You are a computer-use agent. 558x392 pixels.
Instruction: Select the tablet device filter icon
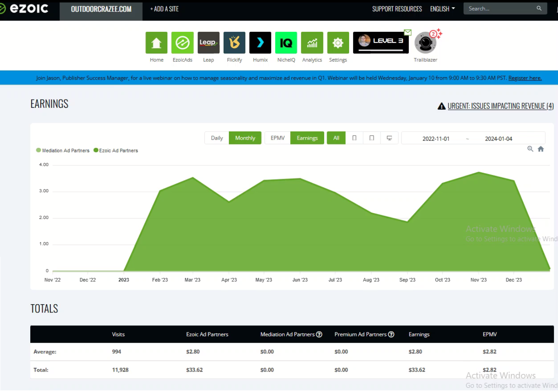coord(372,138)
